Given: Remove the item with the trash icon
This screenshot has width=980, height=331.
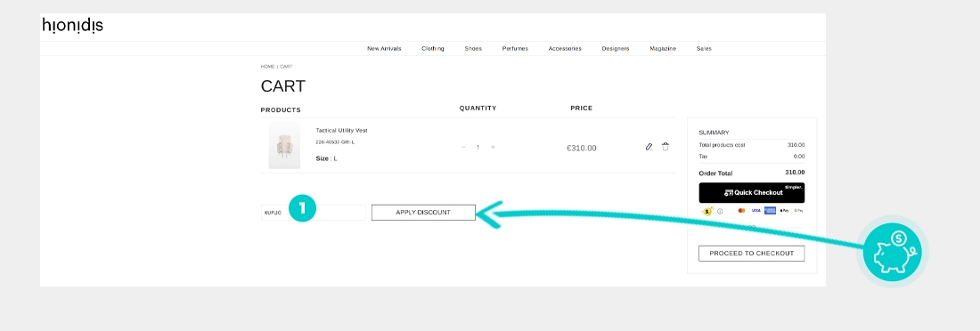Looking at the screenshot, I should click(x=666, y=147).
